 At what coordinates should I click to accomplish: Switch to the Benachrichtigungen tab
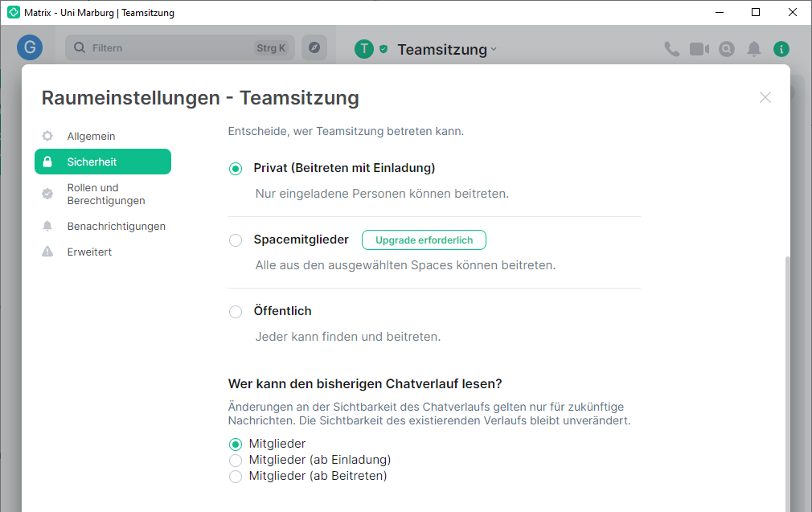(x=103, y=226)
